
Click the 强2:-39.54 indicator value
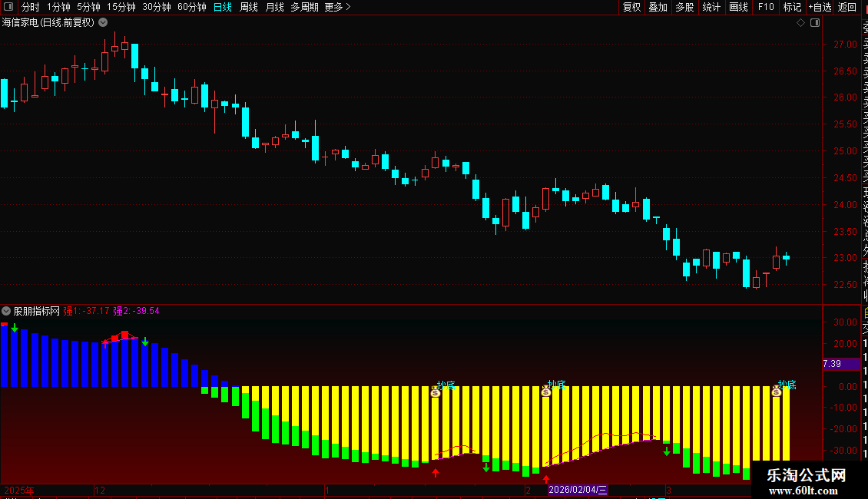(x=136, y=311)
